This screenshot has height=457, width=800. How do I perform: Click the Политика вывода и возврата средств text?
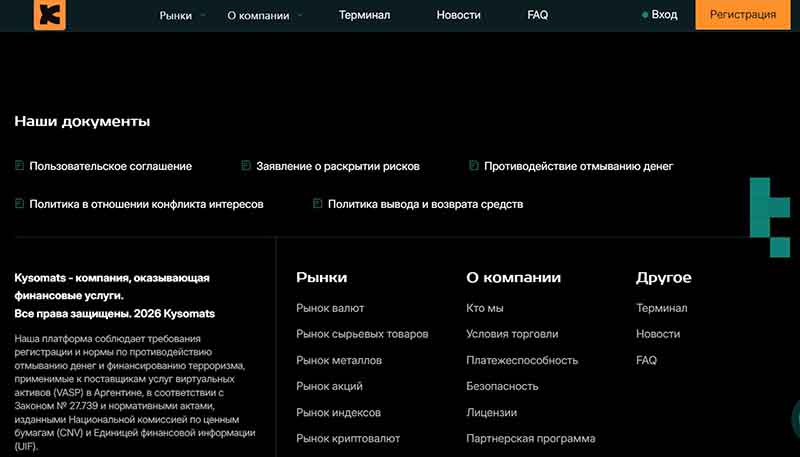425,204
